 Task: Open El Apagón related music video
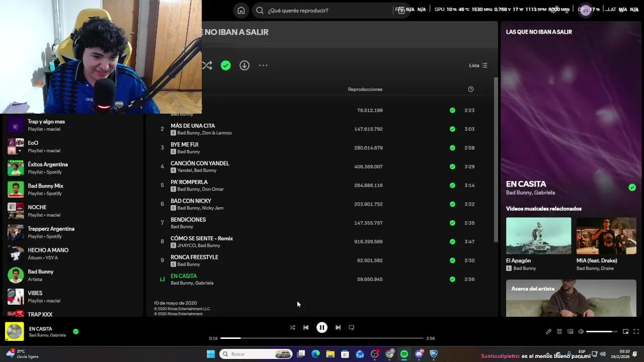(538, 244)
